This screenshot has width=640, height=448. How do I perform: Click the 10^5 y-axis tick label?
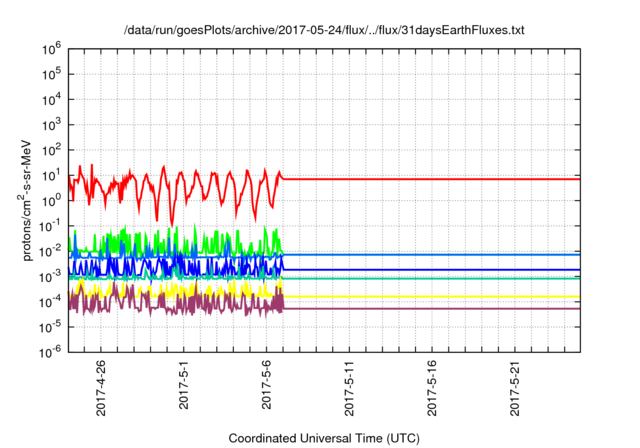tap(51, 75)
